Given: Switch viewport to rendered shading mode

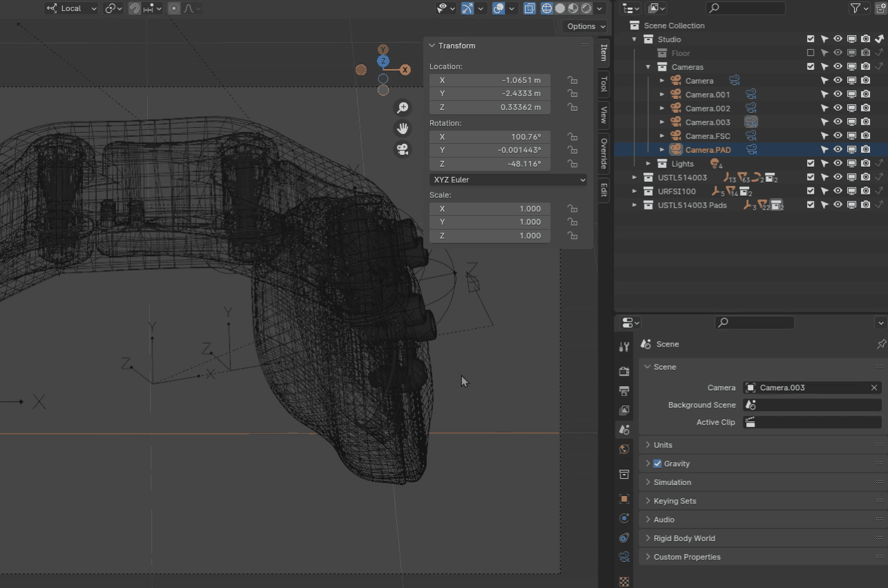Looking at the screenshot, I should click(586, 8).
